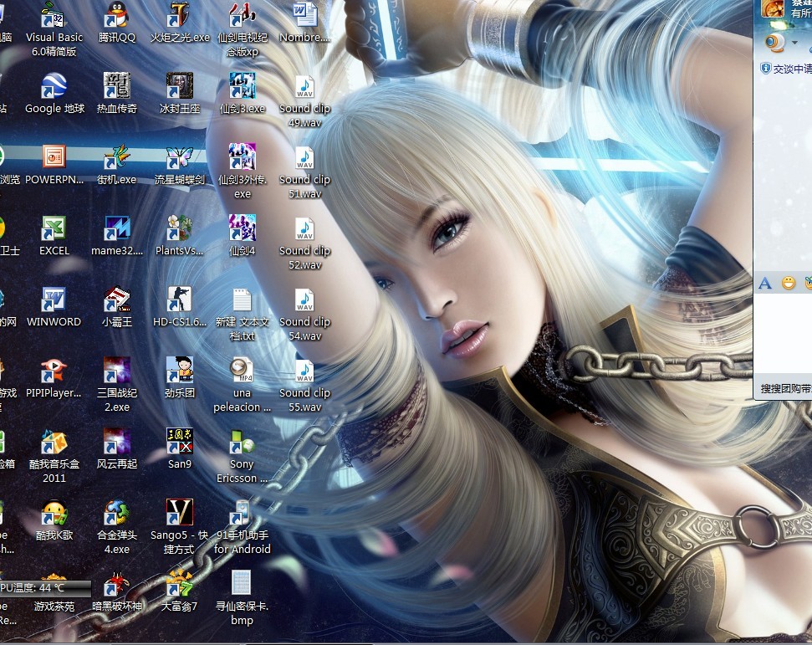Screen dimensions: 812x645
Task: Click the 酷我音乐盒 2011 icon
Action: click(x=54, y=443)
